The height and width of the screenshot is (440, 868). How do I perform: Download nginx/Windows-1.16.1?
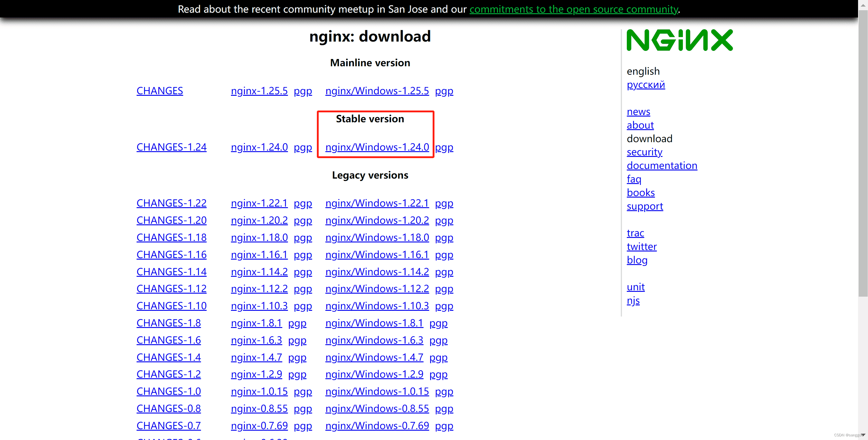(377, 254)
